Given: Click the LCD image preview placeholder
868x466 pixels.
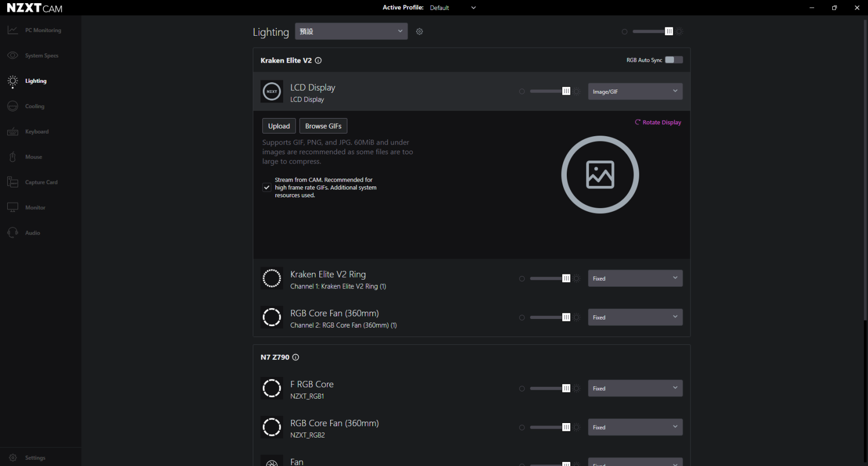Looking at the screenshot, I should click(x=600, y=174).
